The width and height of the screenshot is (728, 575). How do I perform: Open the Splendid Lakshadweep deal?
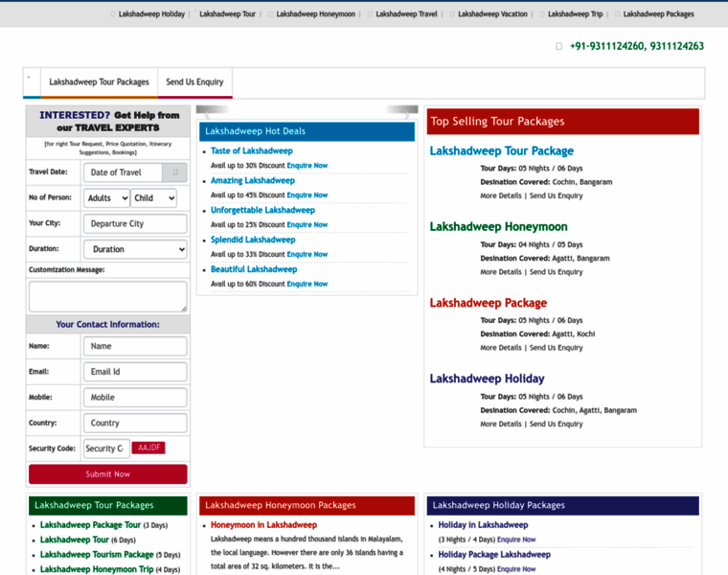253,241
